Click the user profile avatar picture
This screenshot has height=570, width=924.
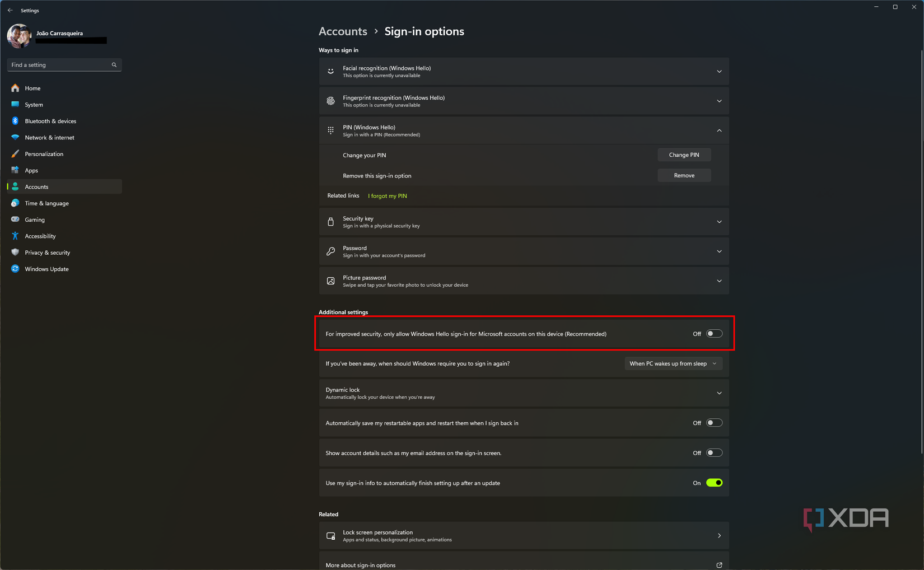point(19,36)
